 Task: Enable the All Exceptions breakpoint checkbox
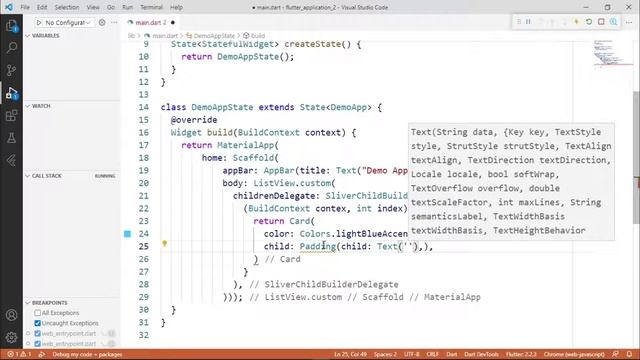[38, 313]
